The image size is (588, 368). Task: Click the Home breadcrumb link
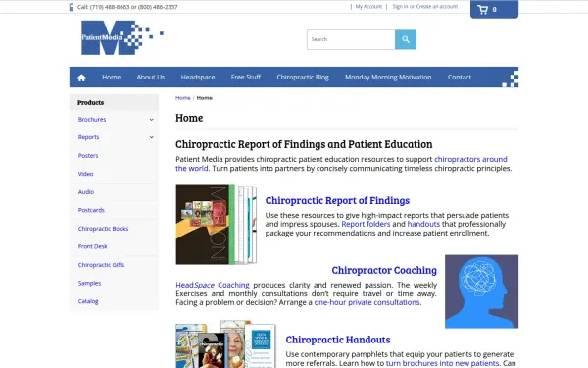pyautogui.click(x=183, y=98)
